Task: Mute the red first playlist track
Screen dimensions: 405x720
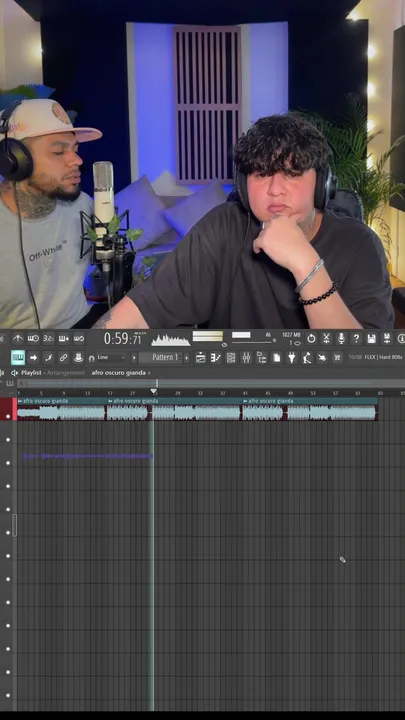Action: coord(8,416)
